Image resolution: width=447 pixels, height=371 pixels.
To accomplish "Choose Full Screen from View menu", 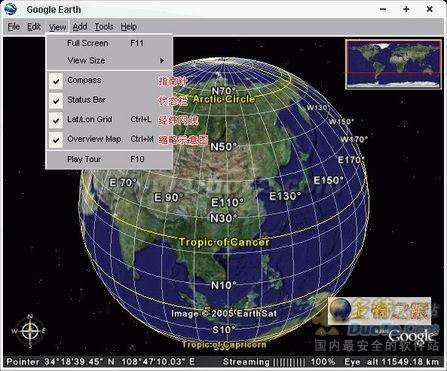I will (109, 43).
